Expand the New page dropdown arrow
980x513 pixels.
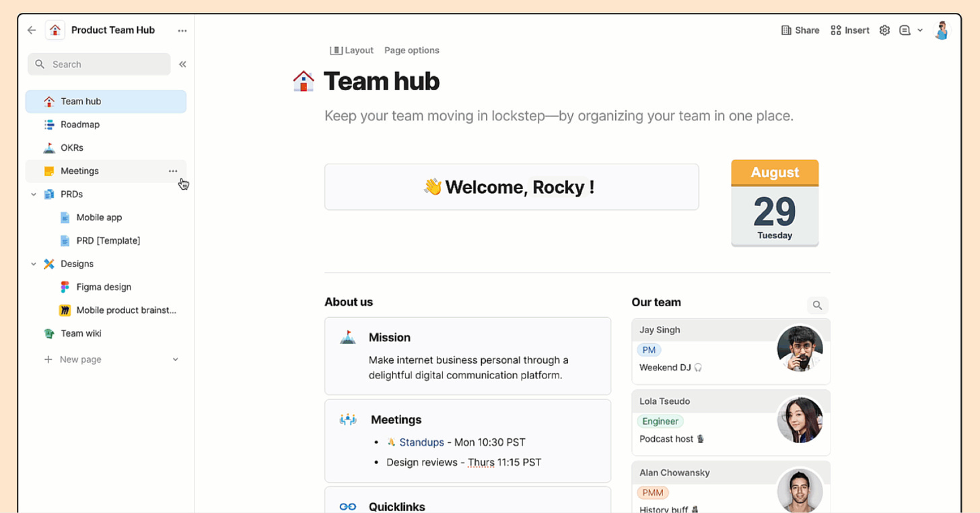pos(175,360)
